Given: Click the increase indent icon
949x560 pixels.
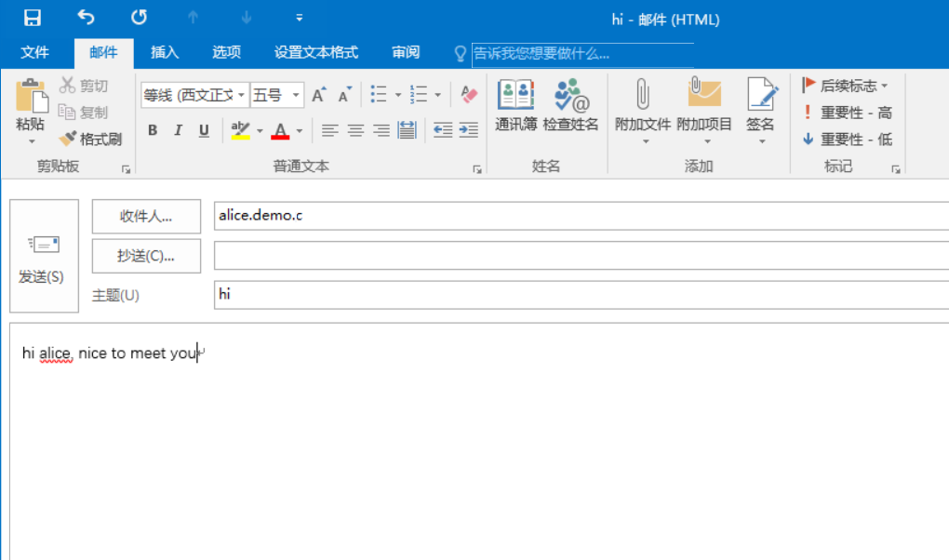Looking at the screenshot, I should [x=468, y=130].
